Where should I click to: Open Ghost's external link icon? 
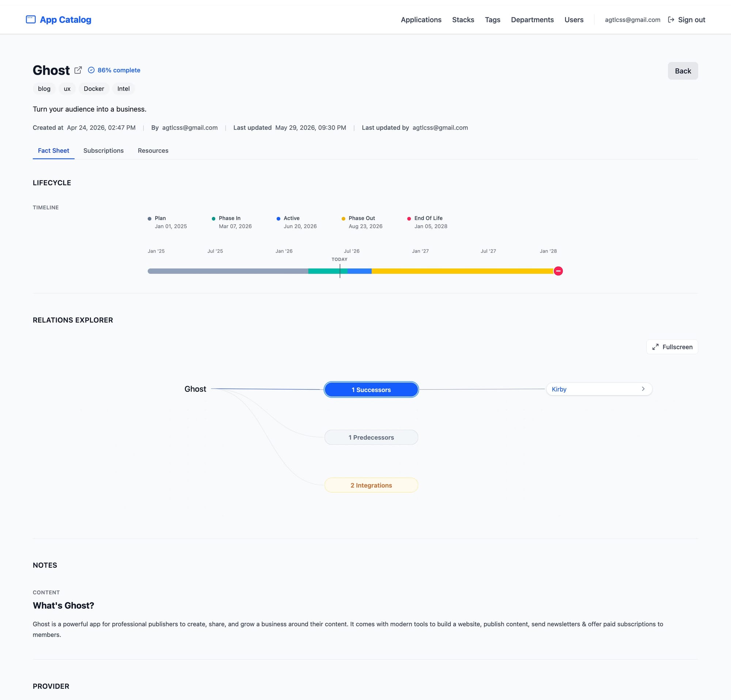point(78,70)
